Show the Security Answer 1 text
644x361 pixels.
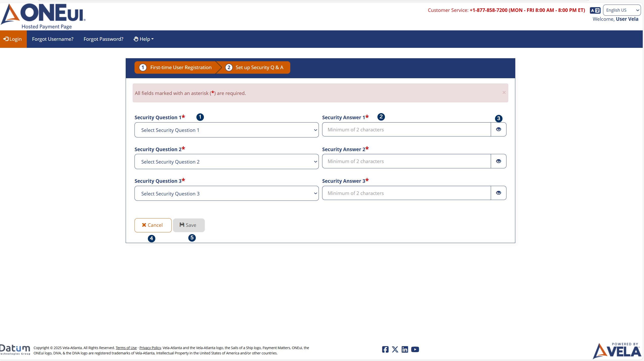[x=498, y=129]
